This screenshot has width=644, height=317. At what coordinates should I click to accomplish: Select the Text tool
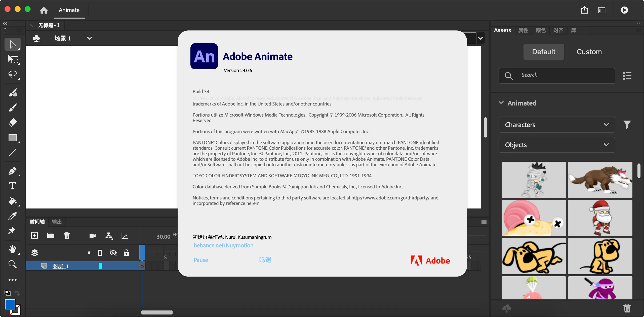[13, 186]
